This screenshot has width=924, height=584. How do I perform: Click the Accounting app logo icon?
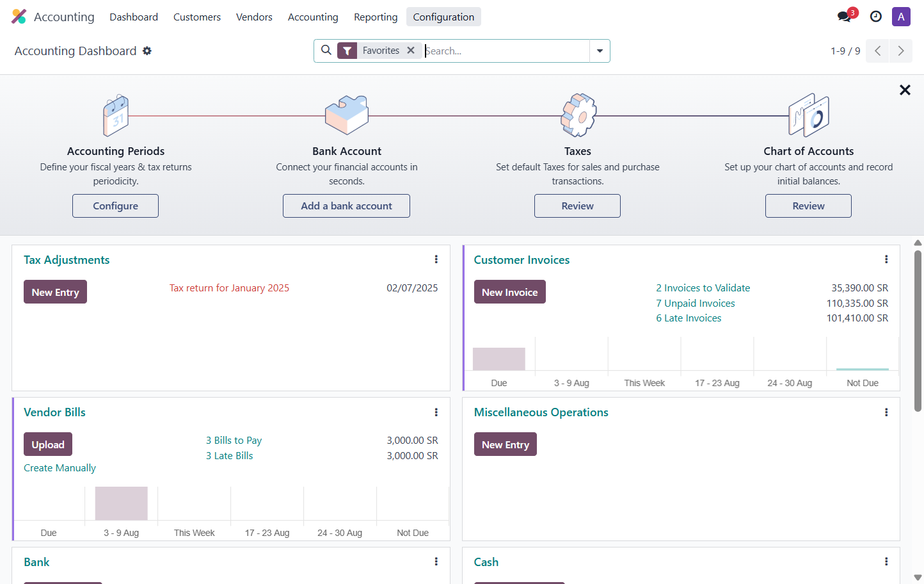19,17
